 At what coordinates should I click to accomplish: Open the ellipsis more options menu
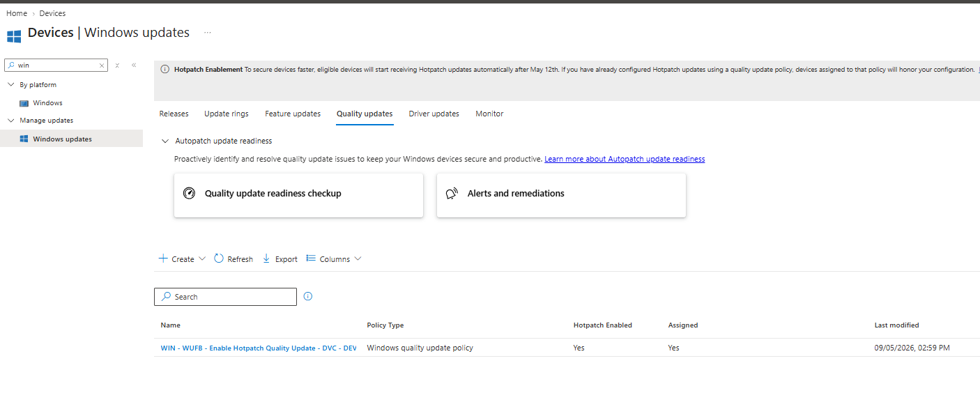click(207, 32)
